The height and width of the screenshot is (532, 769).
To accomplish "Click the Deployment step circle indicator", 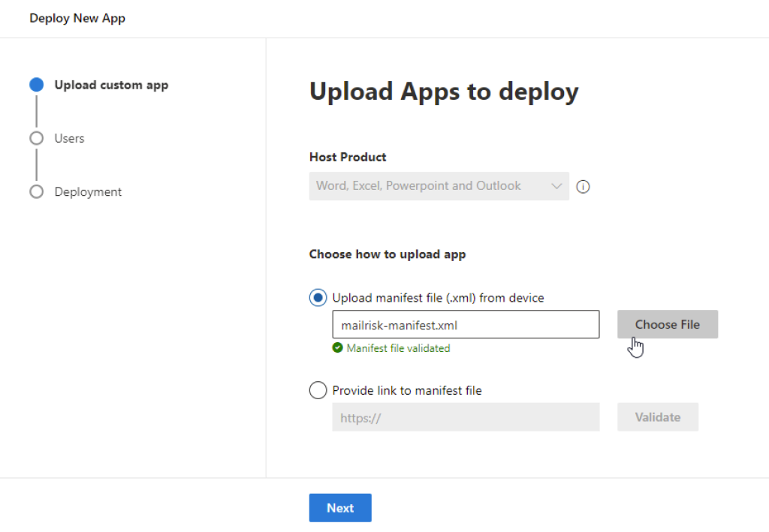I will tap(36, 192).
